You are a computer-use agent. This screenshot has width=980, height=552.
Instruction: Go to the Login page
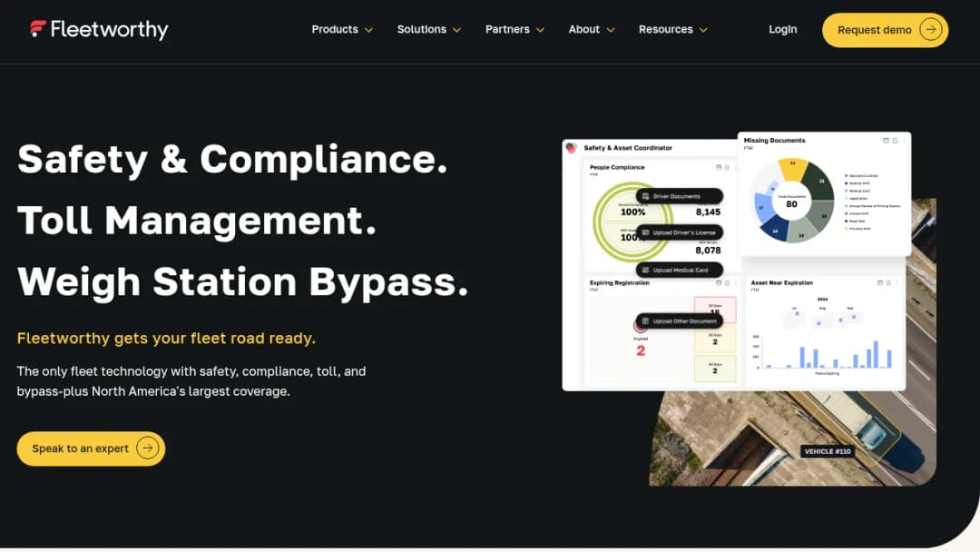(x=782, y=29)
